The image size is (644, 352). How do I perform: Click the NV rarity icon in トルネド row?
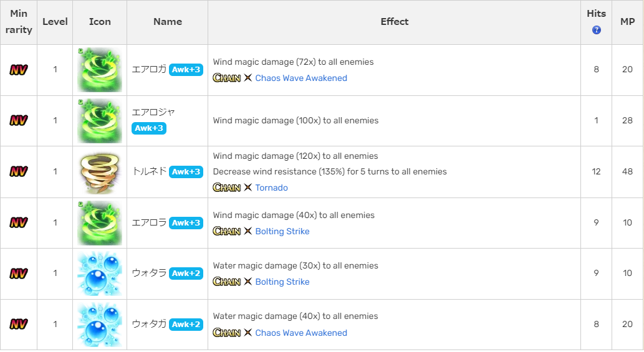19,171
